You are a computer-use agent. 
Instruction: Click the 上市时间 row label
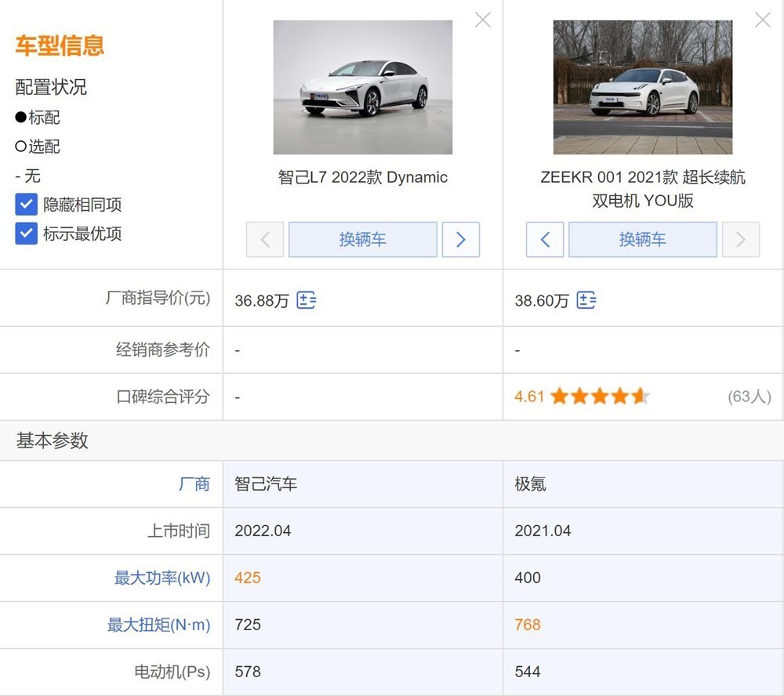pyautogui.click(x=179, y=531)
